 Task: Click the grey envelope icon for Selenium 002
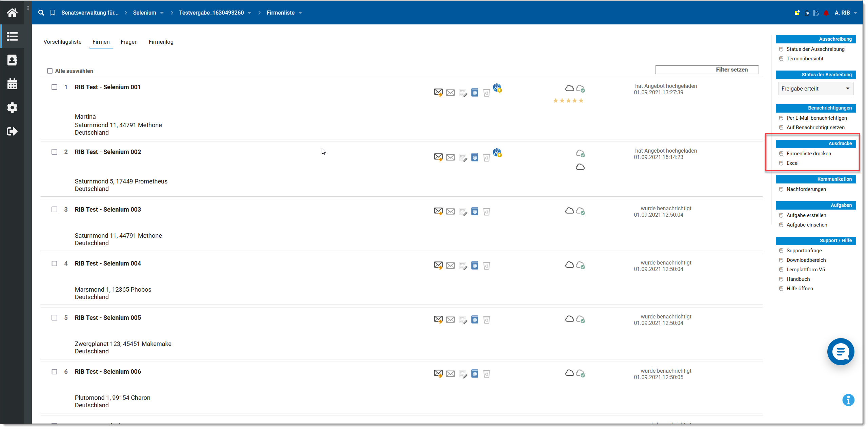pos(450,157)
